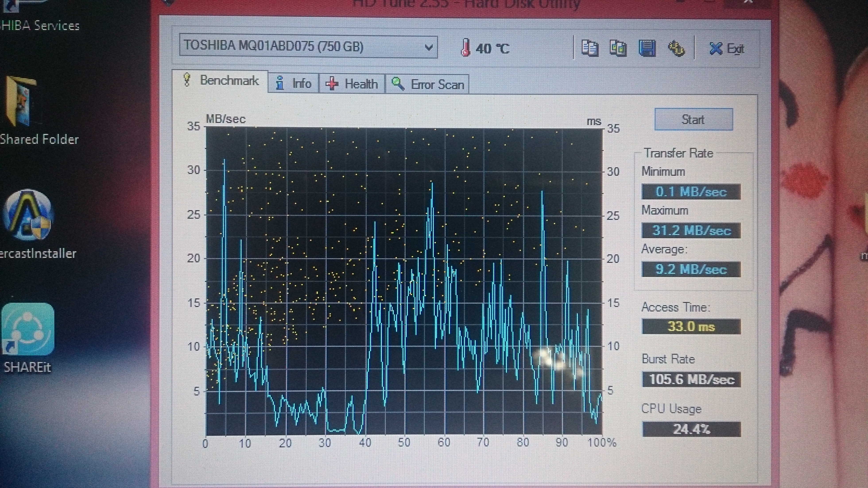Switch to the Health tab

(352, 83)
